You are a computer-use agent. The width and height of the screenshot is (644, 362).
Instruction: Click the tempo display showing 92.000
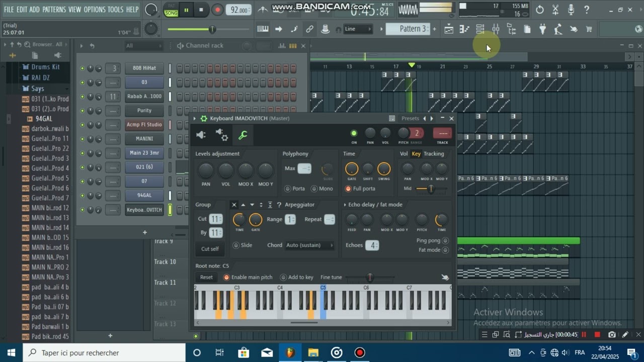238,10
